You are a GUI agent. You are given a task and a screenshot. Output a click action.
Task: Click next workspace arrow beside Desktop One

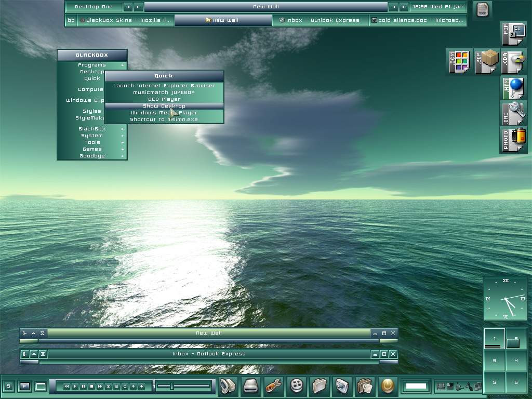pyautogui.click(x=138, y=7)
